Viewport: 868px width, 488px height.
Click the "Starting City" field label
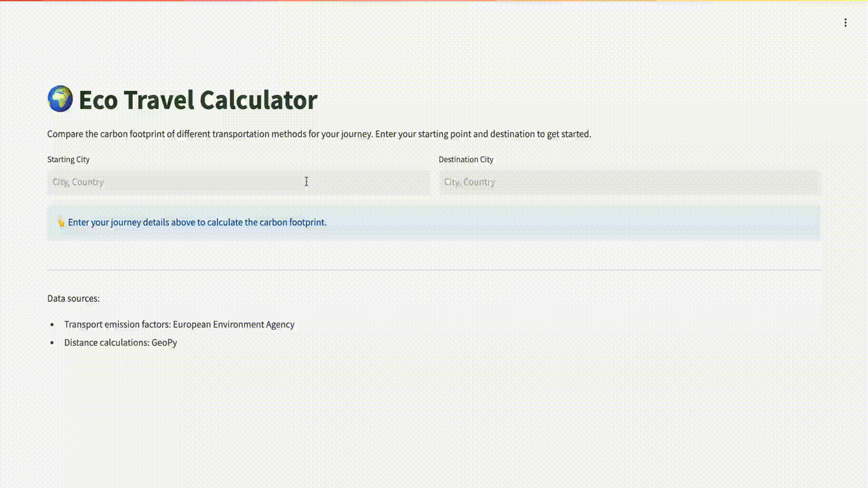tap(68, 159)
